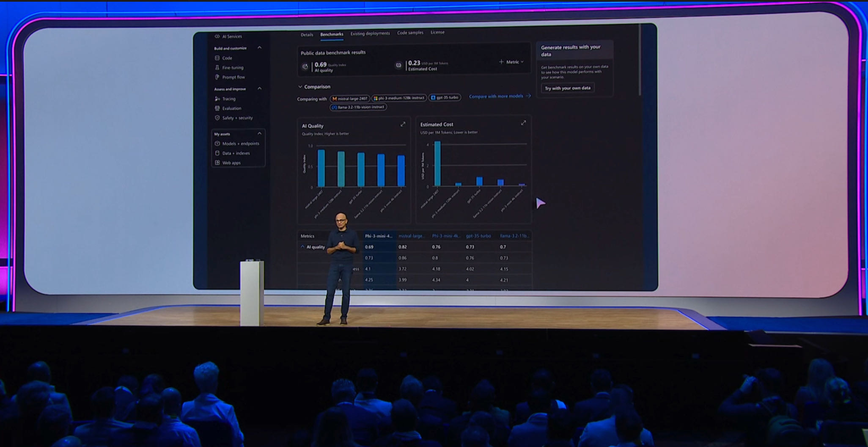This screenshot has height=447, width=868.
Task: Open the Evaluation section icon
Action: coord(217,108)
